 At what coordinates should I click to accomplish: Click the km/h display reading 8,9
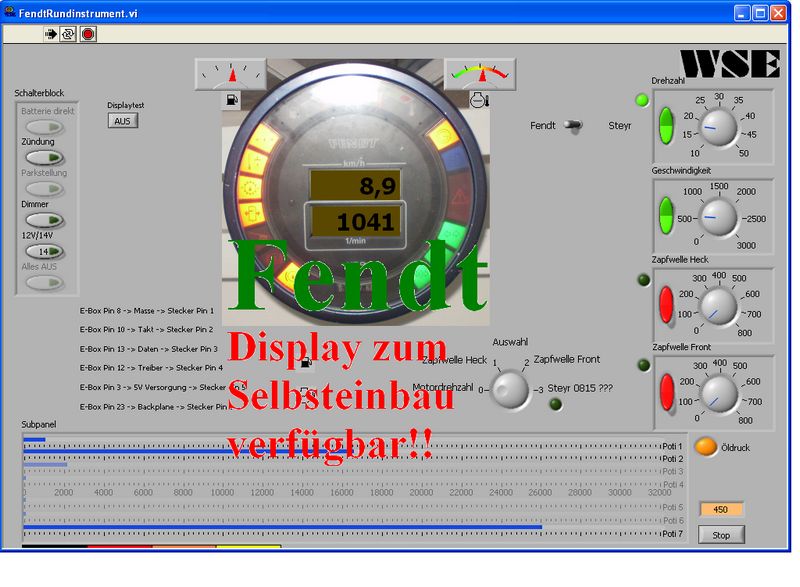(x=356, y=186)
